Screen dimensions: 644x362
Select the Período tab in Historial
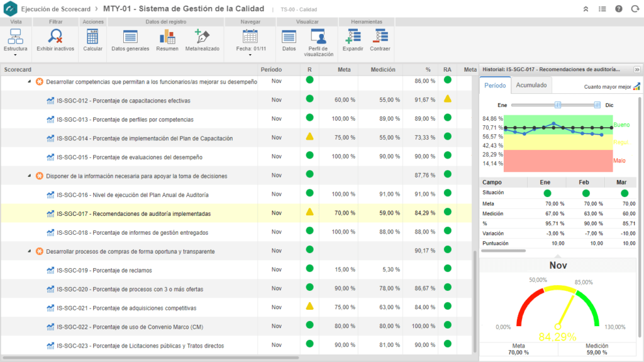(494, 86)
